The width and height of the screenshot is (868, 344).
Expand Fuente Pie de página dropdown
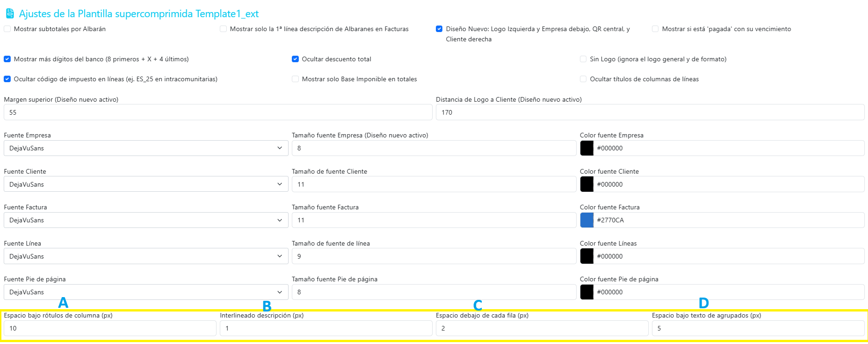tap(146, 292)
